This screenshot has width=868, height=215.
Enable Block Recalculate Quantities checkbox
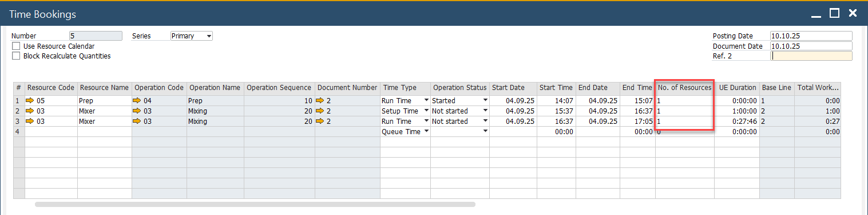pyautogui.click(x=16, y=56)
